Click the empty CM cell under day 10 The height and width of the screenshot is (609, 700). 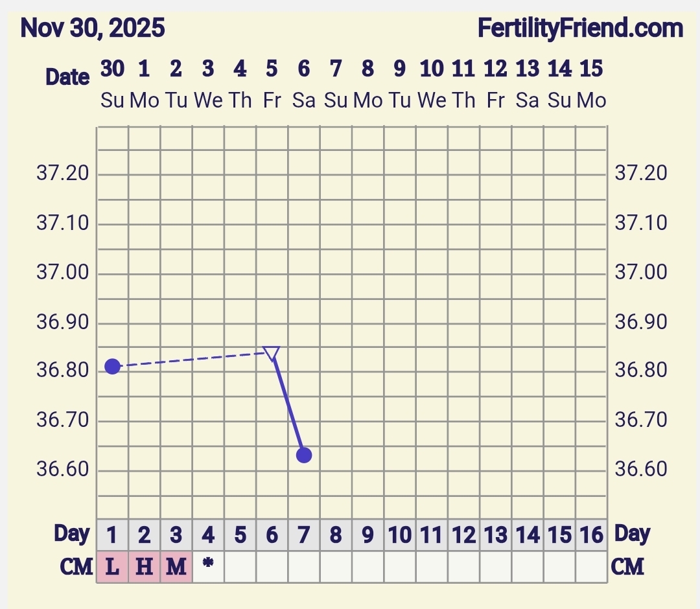[399, 568]
